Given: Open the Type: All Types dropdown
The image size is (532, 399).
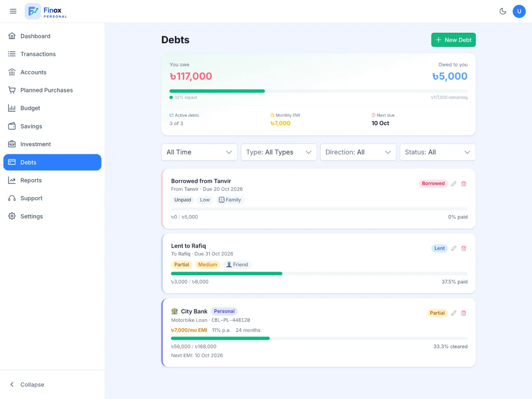Looking at the screenshot, I should click(x=279, y=152).
